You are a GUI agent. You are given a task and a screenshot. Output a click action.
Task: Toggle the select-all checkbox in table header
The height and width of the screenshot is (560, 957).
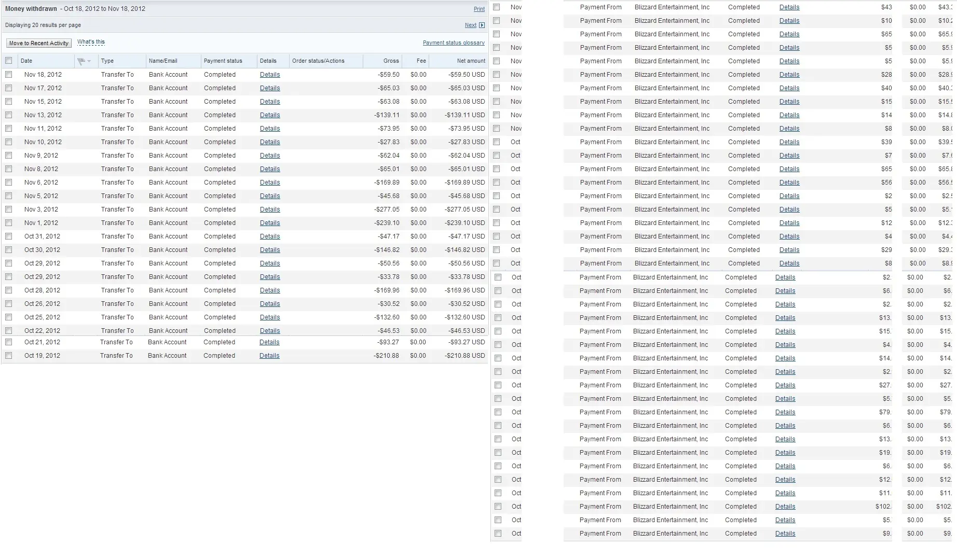tap(9, 61)
